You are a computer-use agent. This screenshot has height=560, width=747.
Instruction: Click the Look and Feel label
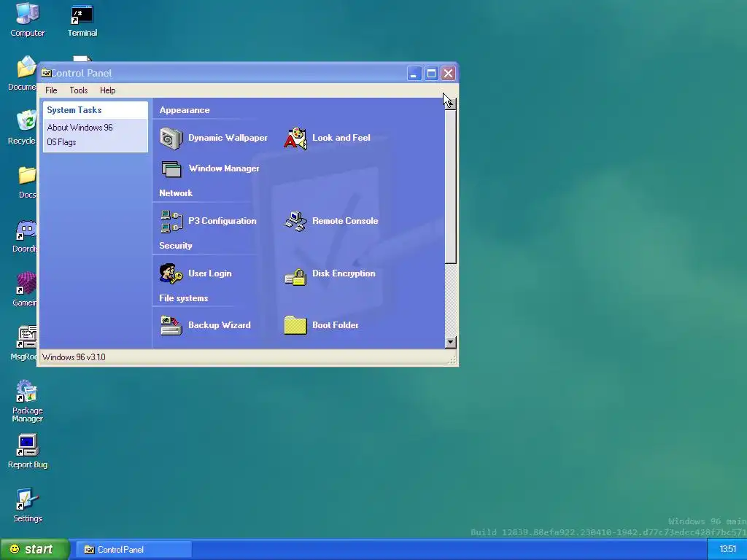341,138
